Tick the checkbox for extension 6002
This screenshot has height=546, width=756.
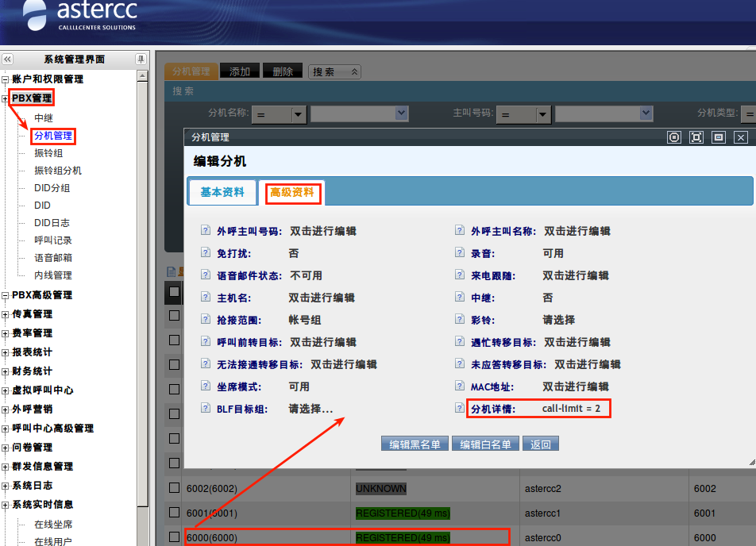click(175, 488)
